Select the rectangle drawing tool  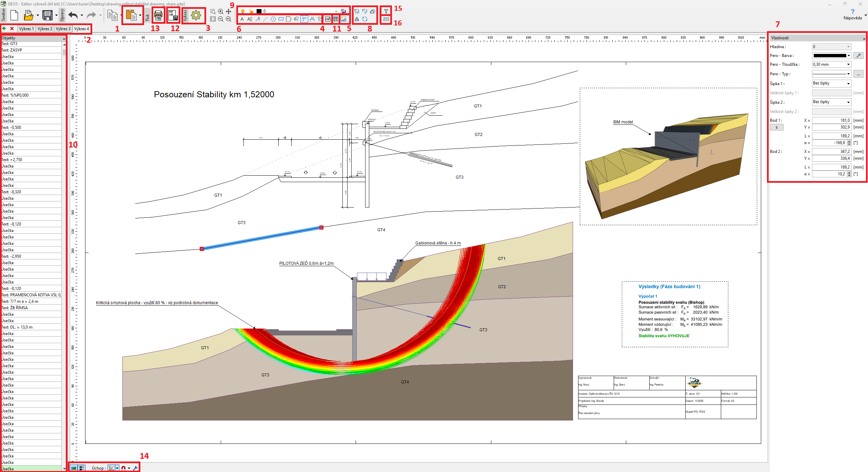coord(281,19)
